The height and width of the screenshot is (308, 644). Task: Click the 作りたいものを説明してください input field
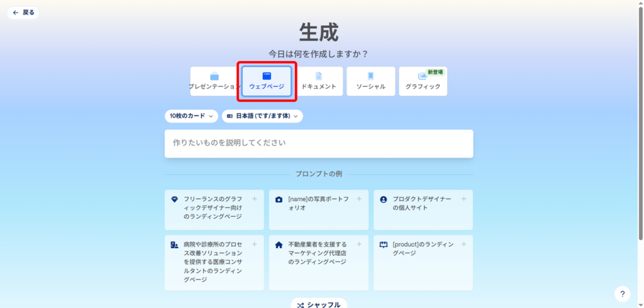tap(318, 143)
